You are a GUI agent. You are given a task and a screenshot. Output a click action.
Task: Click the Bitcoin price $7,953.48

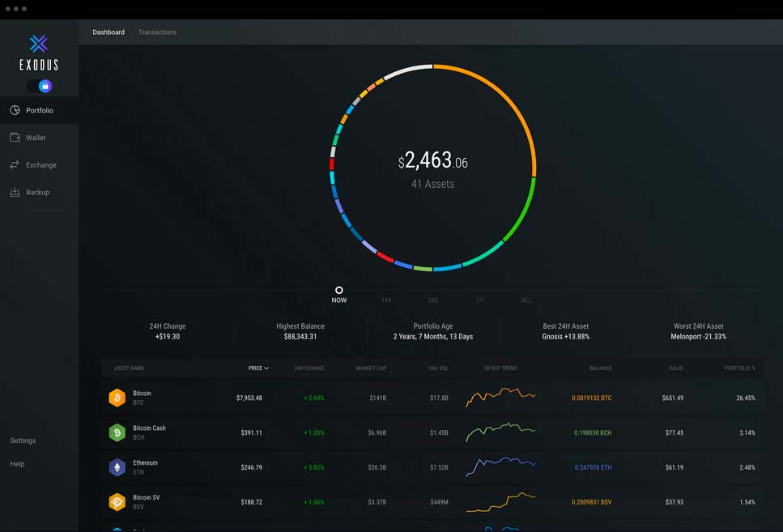pyautogui.click(x=249, y=398)
